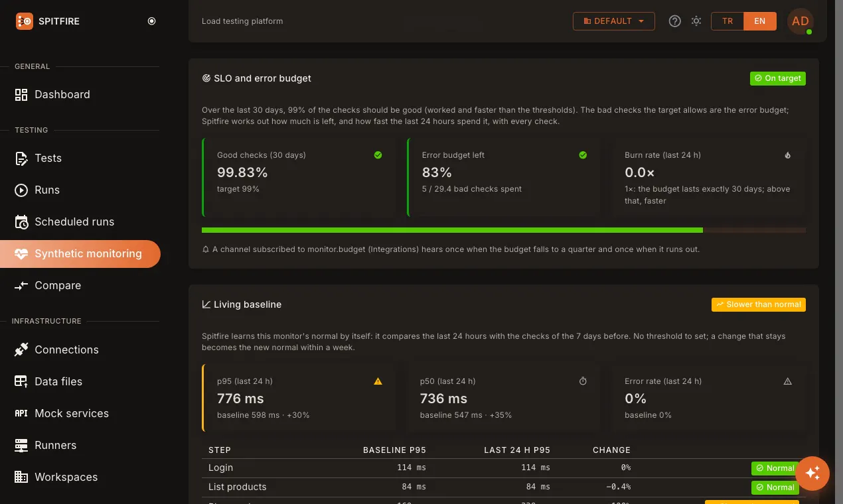Switch language to EN
Image resolution: width=843 pixels, height=504 pixels.
pyautogui.click(x=760, y=21)
